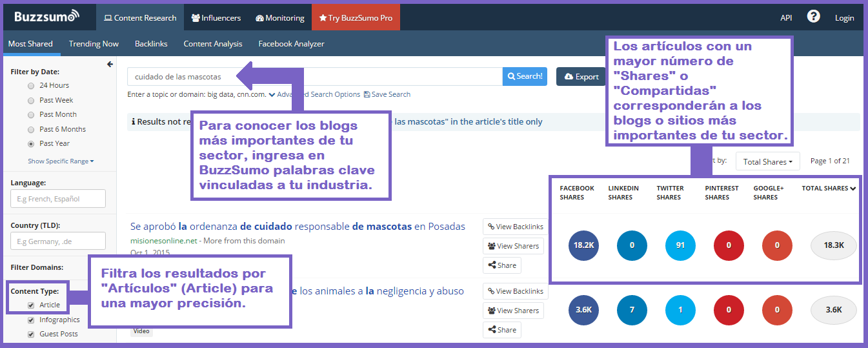This screenshot has width=868, height=348.
Task: Sort by the Total Shares column header
Action: click(x=829, y=189)
